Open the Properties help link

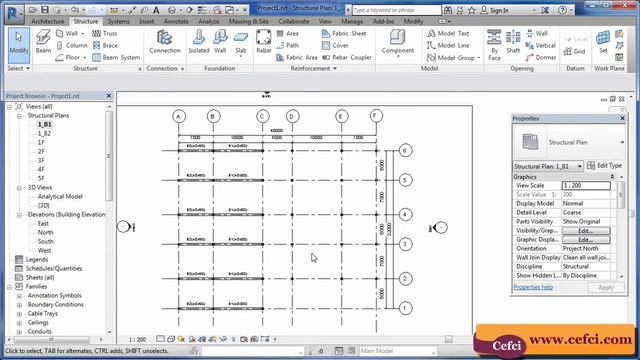point(533,287)
